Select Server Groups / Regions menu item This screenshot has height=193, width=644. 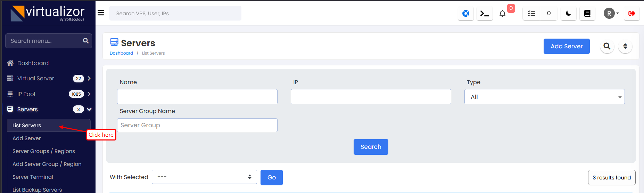coord(44,151)
